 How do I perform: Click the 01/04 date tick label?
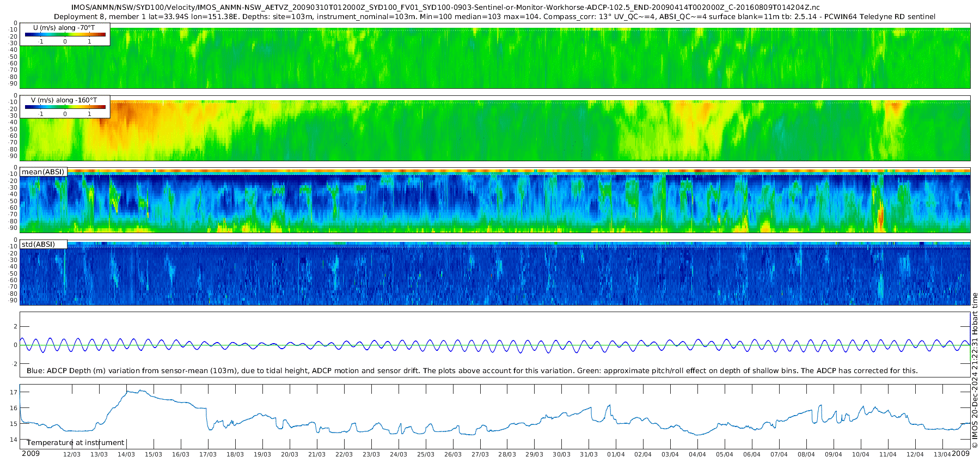coord(616,454)
